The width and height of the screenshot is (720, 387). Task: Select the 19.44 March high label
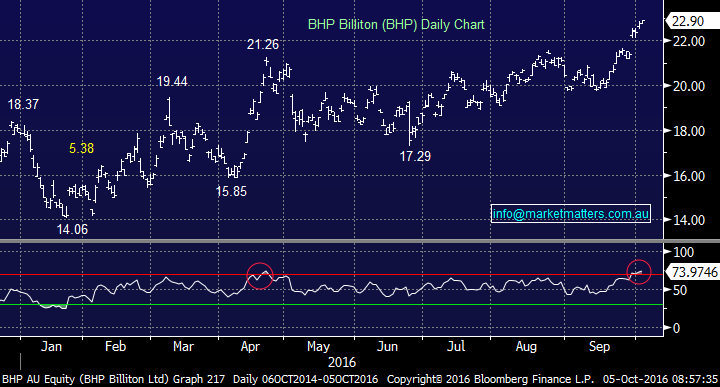coord(172,81)
